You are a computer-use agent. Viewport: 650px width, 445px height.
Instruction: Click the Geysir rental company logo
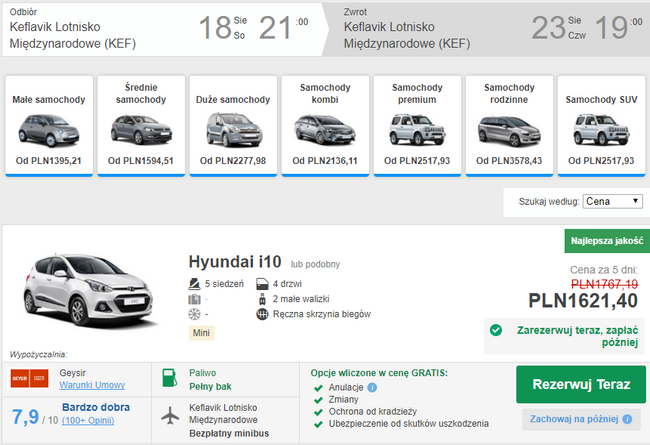[29, 379]
